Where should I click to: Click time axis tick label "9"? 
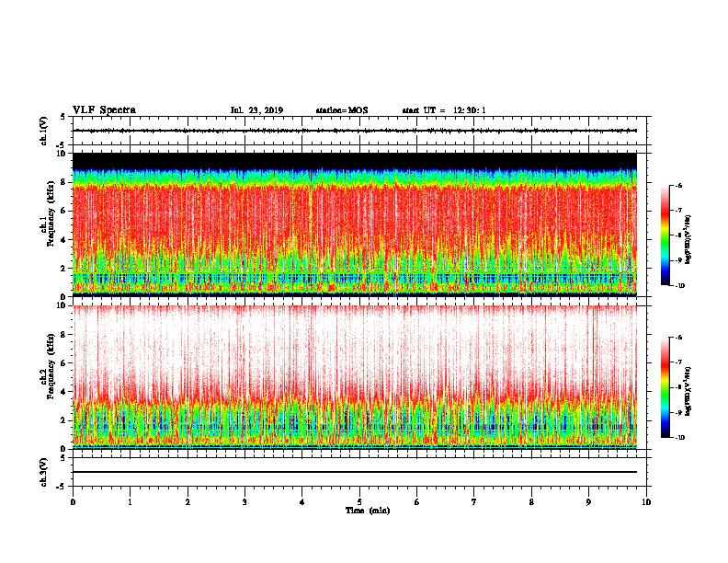point(588,502)
